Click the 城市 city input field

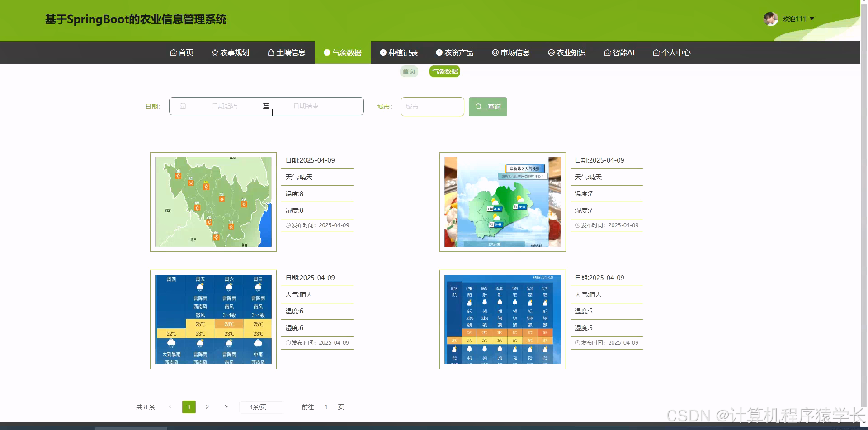432,106
